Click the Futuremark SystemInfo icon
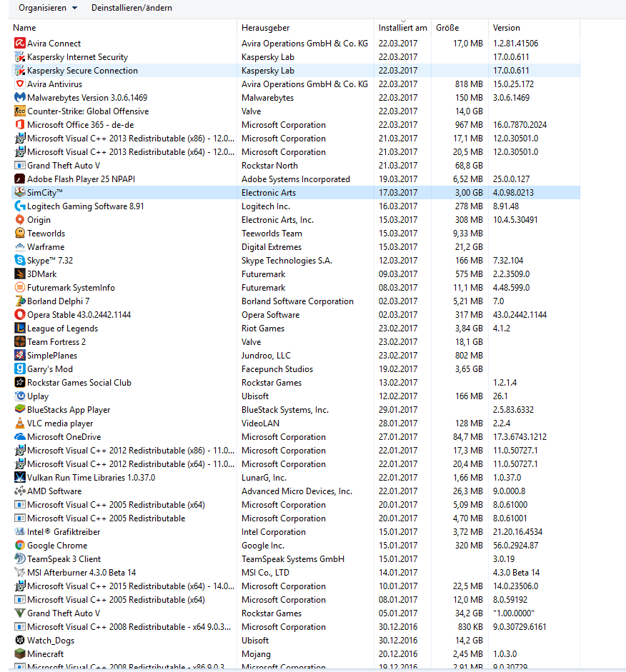Image resolution: width=626 pixels, height=672 pixels. [x=20, y=288]
